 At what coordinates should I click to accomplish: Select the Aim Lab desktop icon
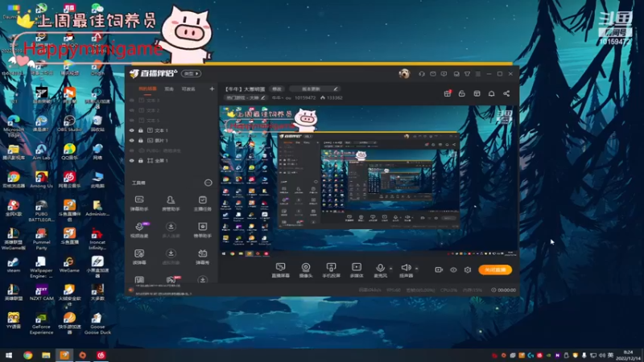[41, 151]
